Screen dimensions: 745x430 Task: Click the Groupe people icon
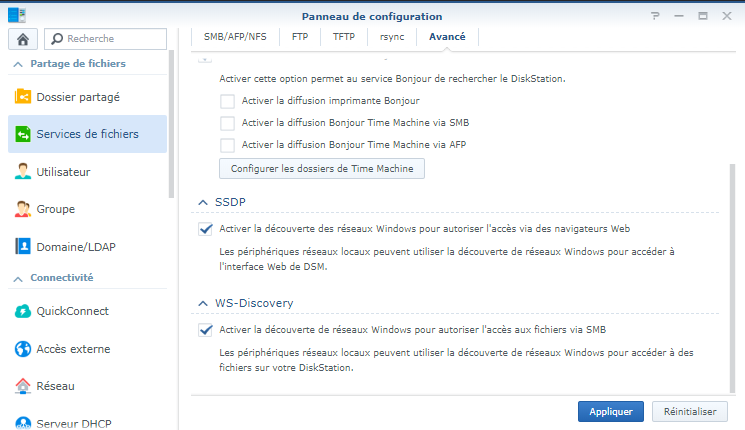click(23, 209)
